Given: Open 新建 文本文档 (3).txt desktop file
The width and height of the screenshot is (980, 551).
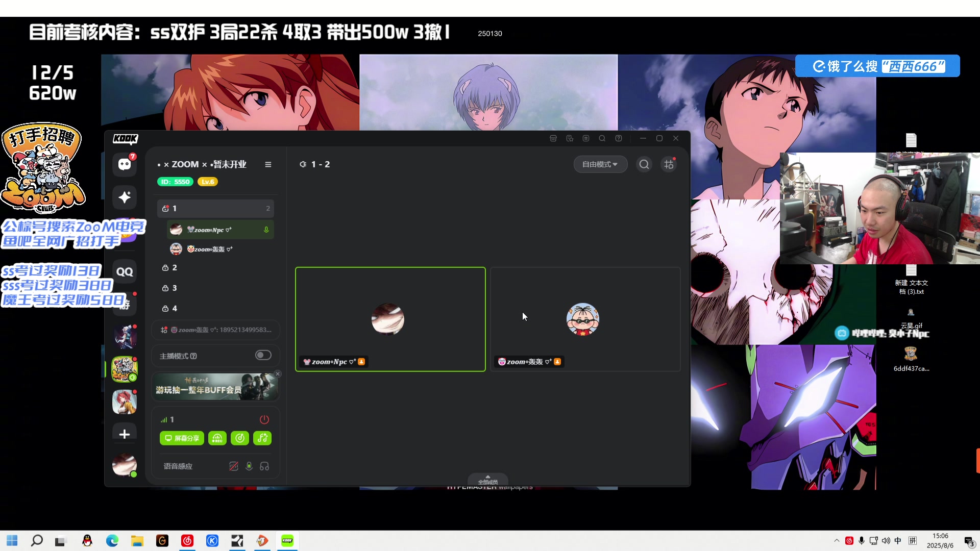Looking at the screenshot, I should click(x=911, y=280).
